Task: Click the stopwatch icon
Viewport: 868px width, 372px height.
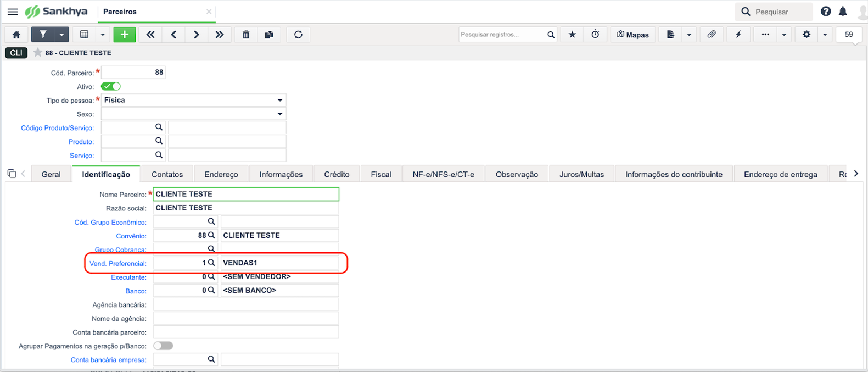Action: tap(595, 35)
